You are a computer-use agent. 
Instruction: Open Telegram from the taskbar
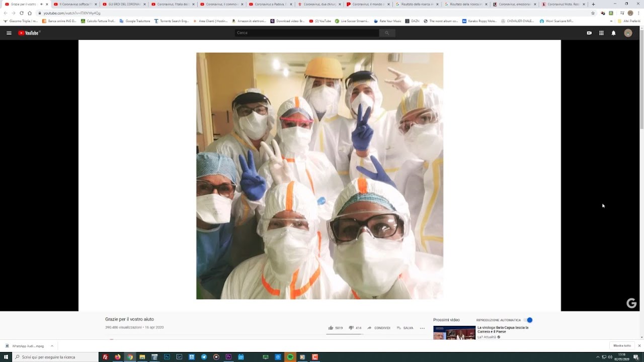[x=204, y=357]
